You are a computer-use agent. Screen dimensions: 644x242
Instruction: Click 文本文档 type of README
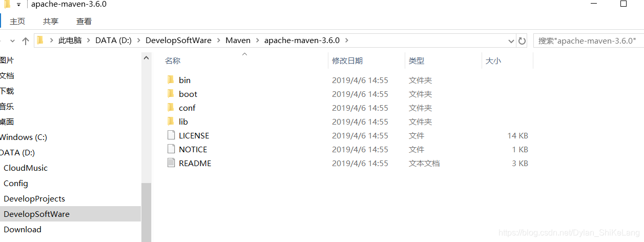(424, 163)
